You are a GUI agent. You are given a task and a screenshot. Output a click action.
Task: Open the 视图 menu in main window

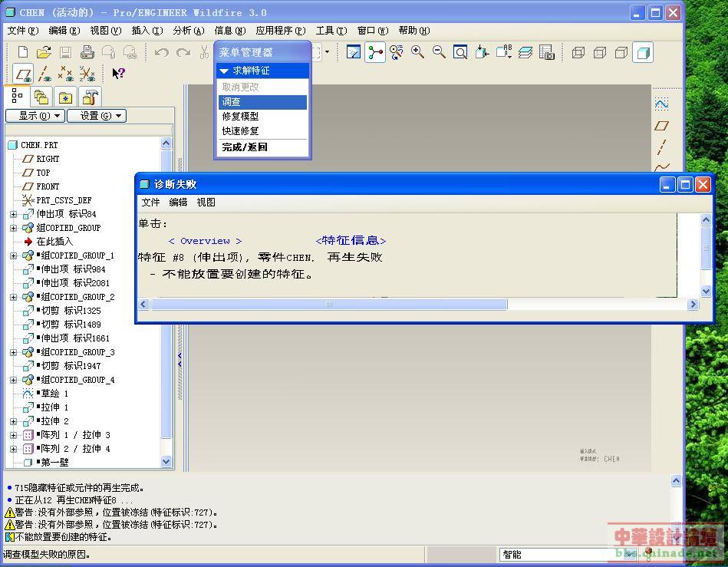coord(106,31)
